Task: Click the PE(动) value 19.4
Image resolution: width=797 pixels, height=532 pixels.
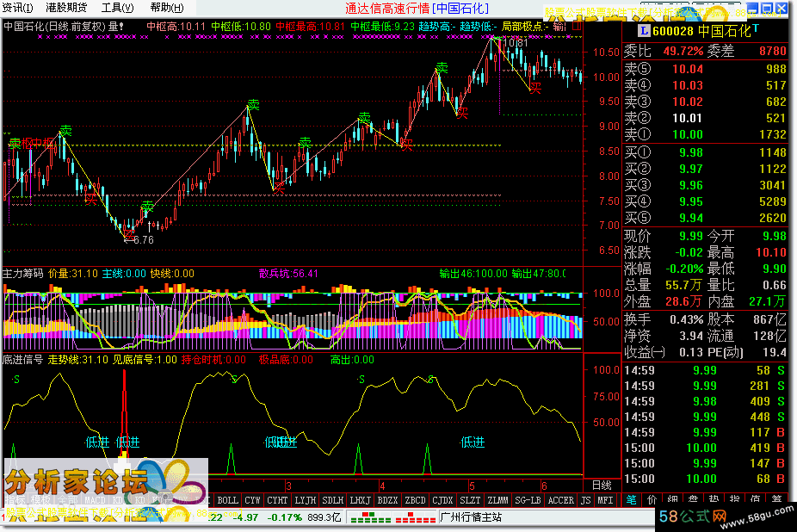Action: pos(775,352)
